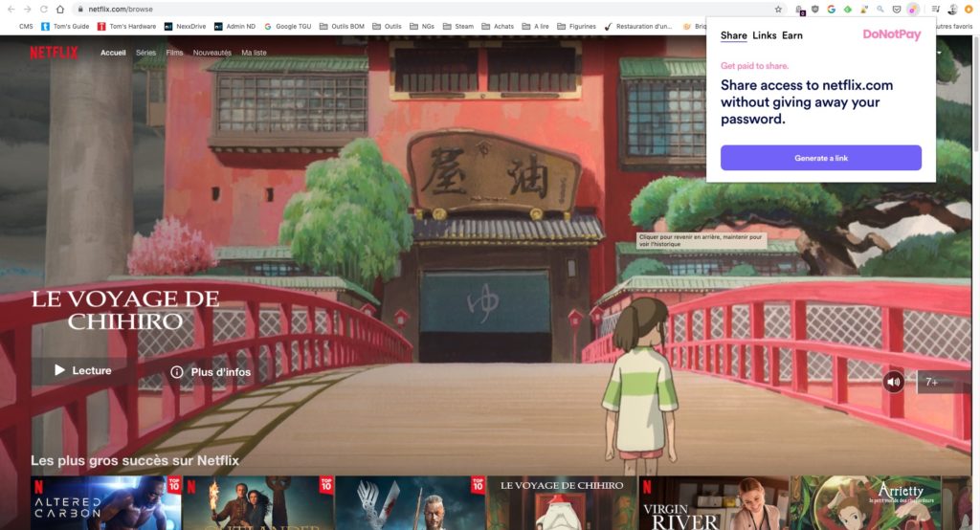Open the Pocket extension icon

coord(896,10)
